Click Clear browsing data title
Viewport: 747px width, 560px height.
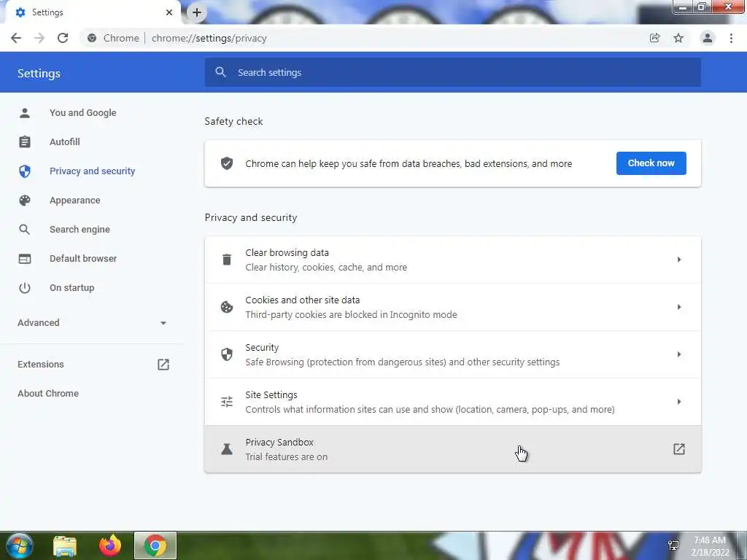[x=287, y=253]
